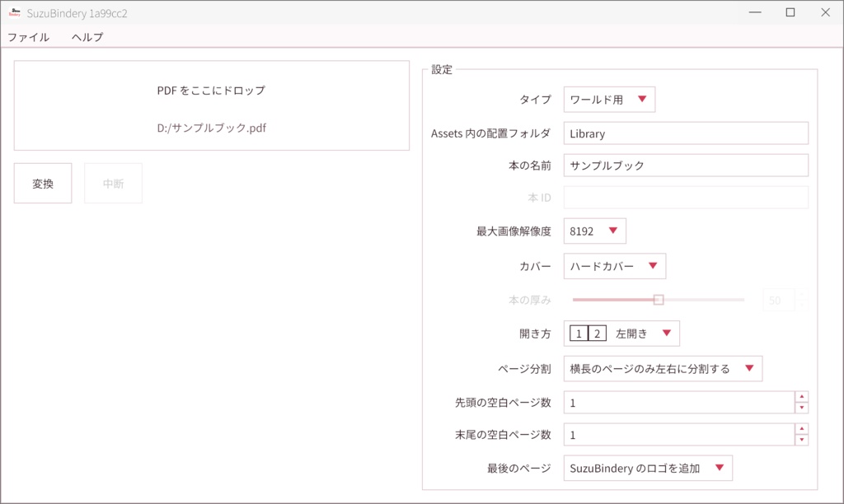The width and height of the screenshot is (844, 504).
Task: Click the 変換 convert button
Action: (x=43, y=184)
